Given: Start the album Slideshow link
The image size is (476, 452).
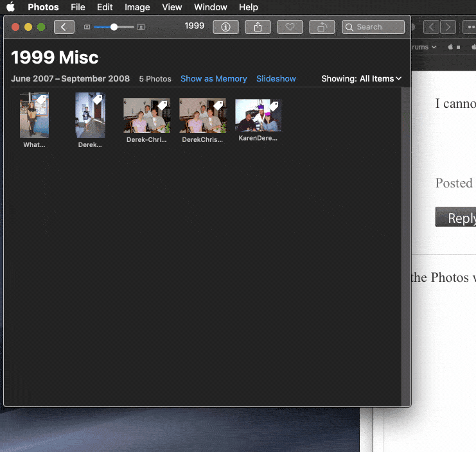Looking at the screenshot, I should coord(276,78).
